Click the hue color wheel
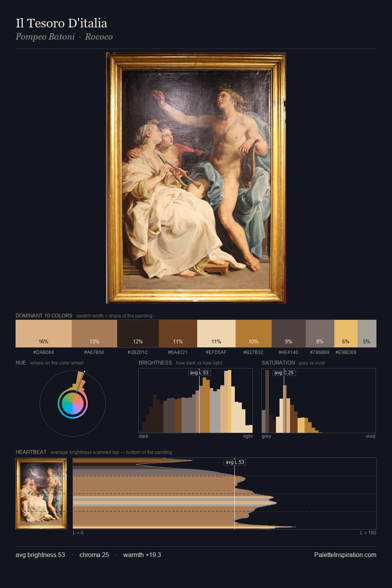392x588 pixels. pos(73,403)
